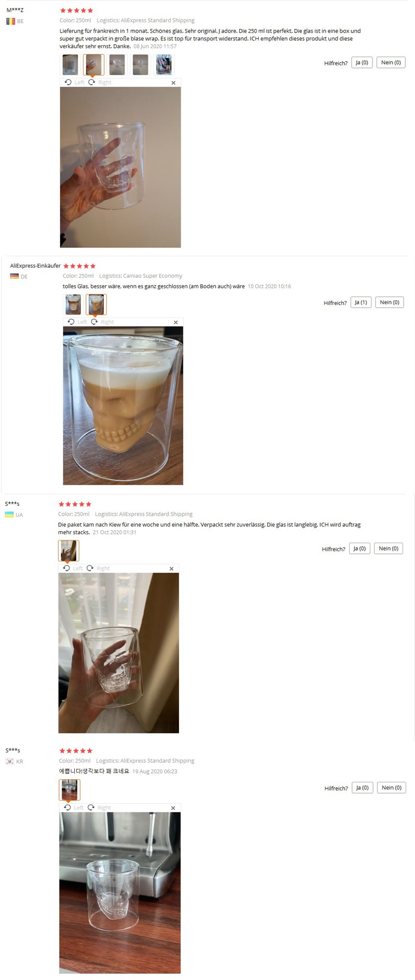Close the enlarged latte skull glass photo

pyautogui.click(x=176, y=323)
